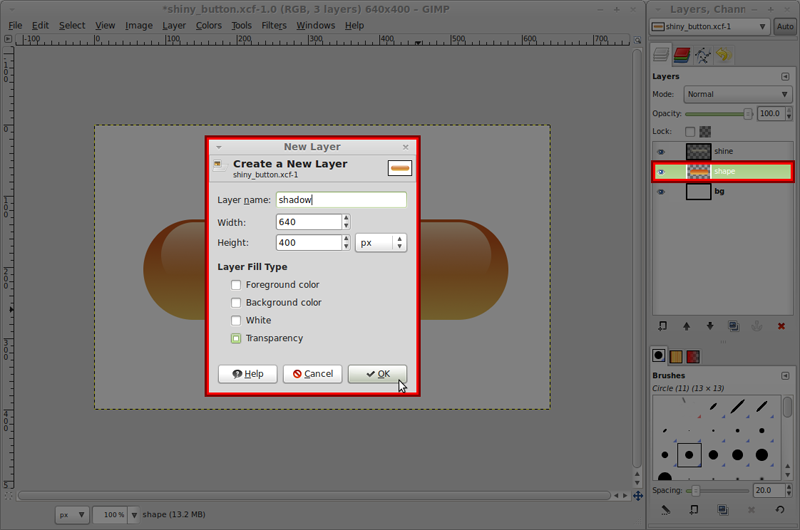The height and width of the screenshot is (530, 800).
Task: Open the Layers panel configure tab menu
Action: [x=785, y=77]
